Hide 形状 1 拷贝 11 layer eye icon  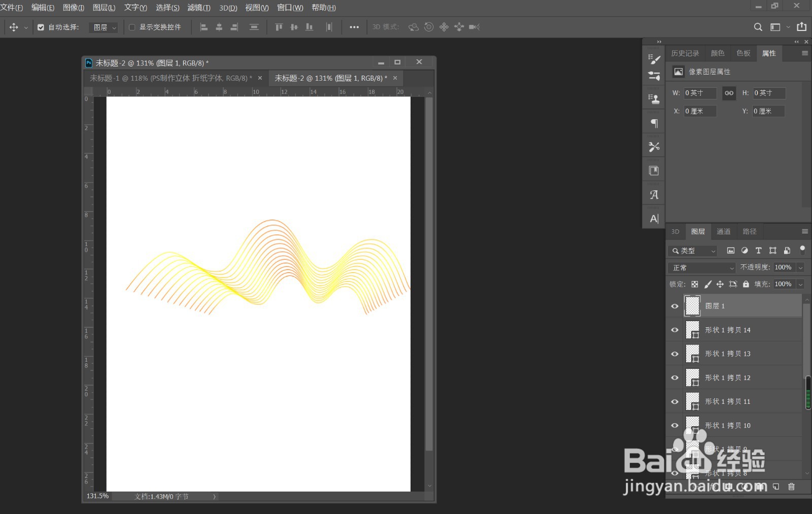[674, 401]
